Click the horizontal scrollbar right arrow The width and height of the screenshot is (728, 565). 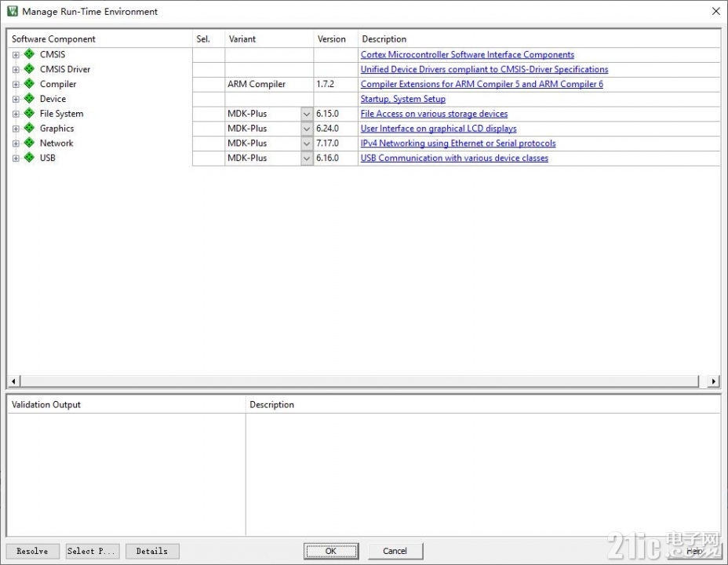pyautogui.click(x=714, y=381)
